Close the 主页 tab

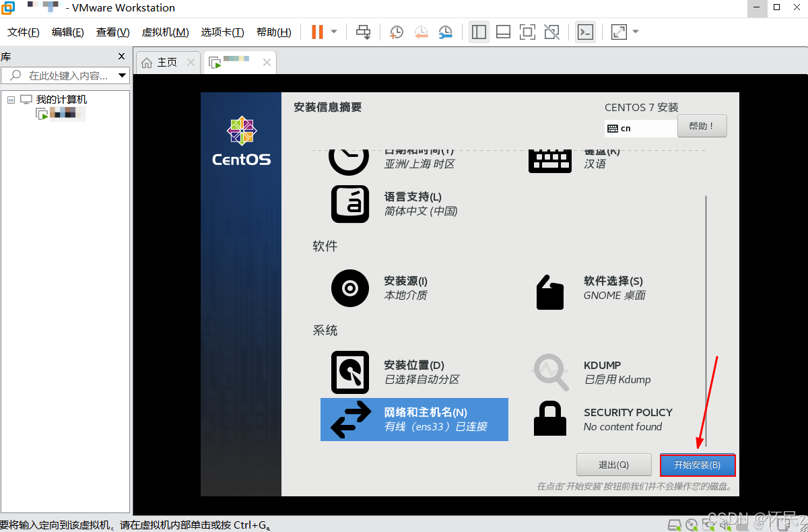click(191, 63)
